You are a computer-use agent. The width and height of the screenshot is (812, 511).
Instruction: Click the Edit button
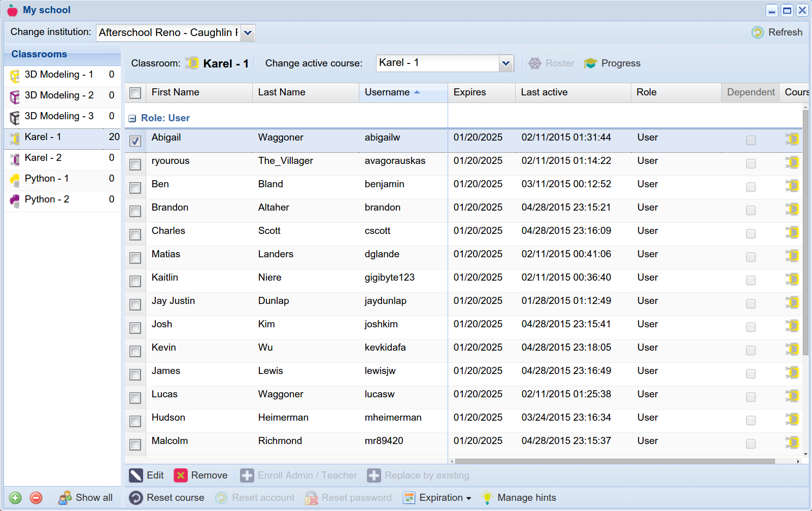click(146, 475)
